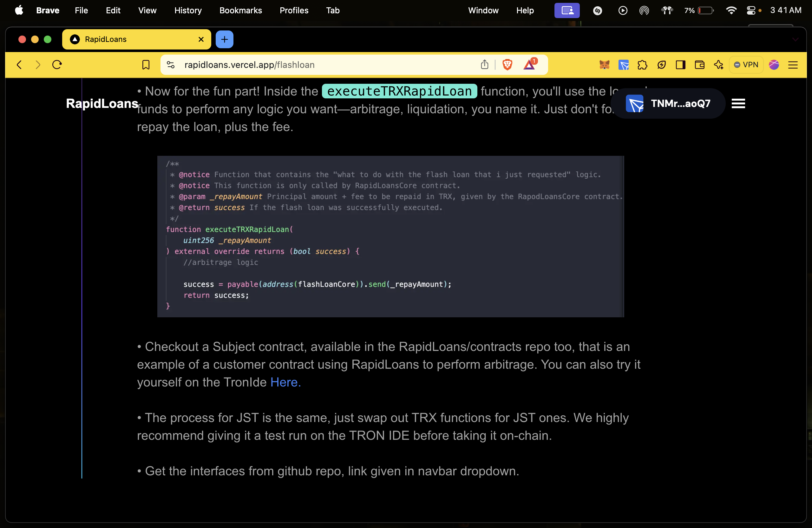This screenshot has width=812, height=528.
Task: Bookmark this page with bookmark icon
Action: (x=146, y=65)
